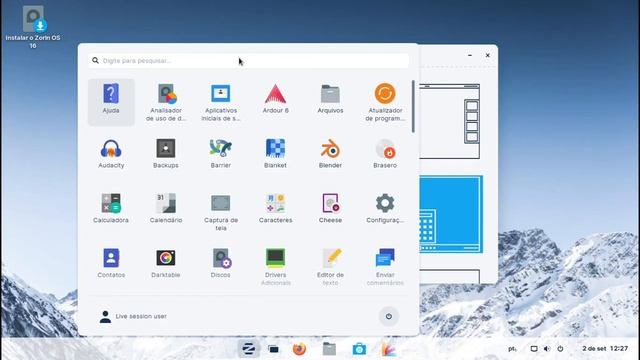Click the app grid scrollbar
Image resolution: width=640 pixels, height=360 pixels.
[x=413, y=106]
